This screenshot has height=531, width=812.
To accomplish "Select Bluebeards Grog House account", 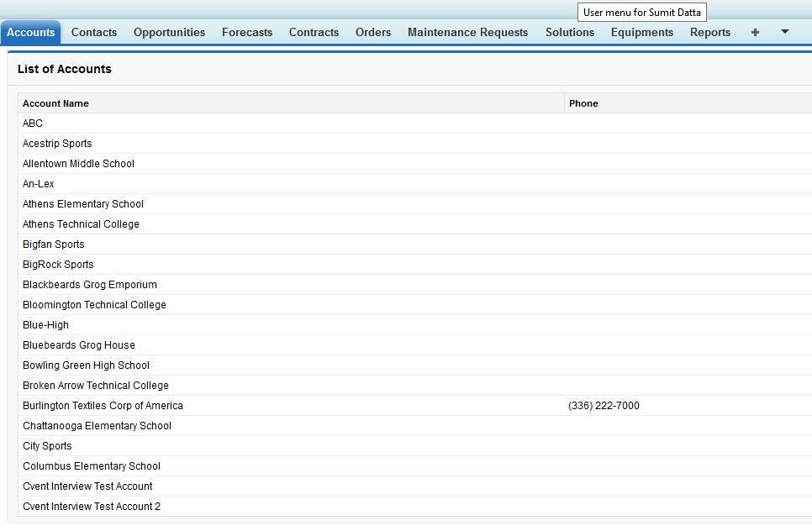I will coord(79,345).
